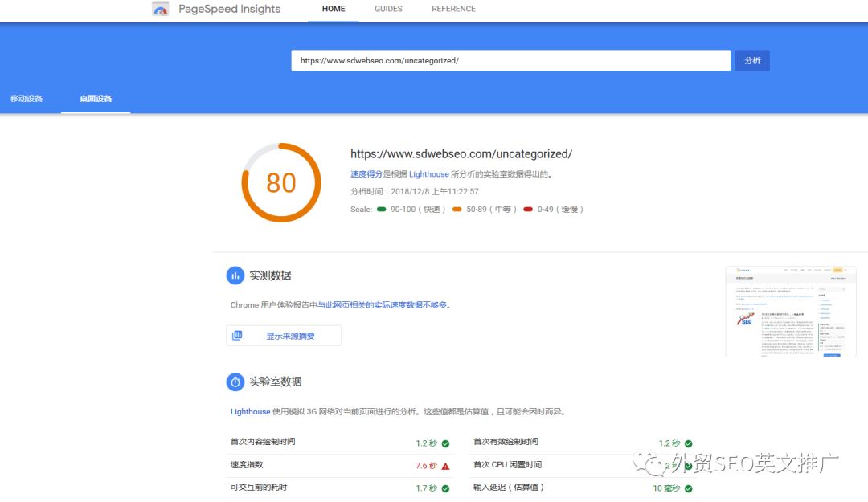Open the 速度得分 link
Screen dimensions: 868x502
pyautogui.click(x=366, y=174)
